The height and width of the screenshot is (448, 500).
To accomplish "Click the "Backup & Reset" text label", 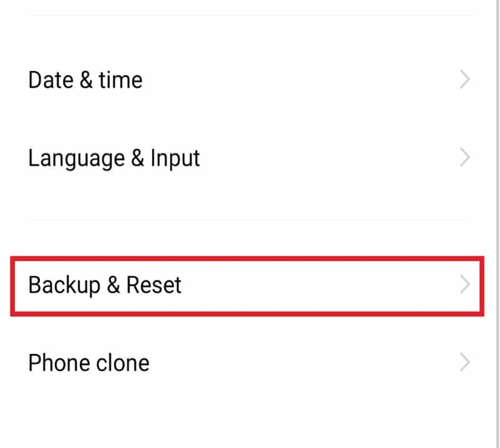I will click(105, 285).
